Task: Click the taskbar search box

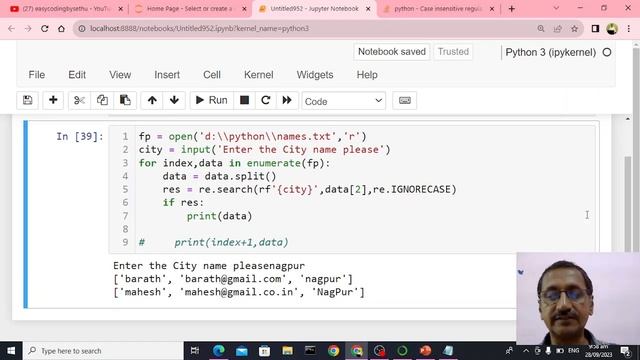Action: (x=103, y=351)
